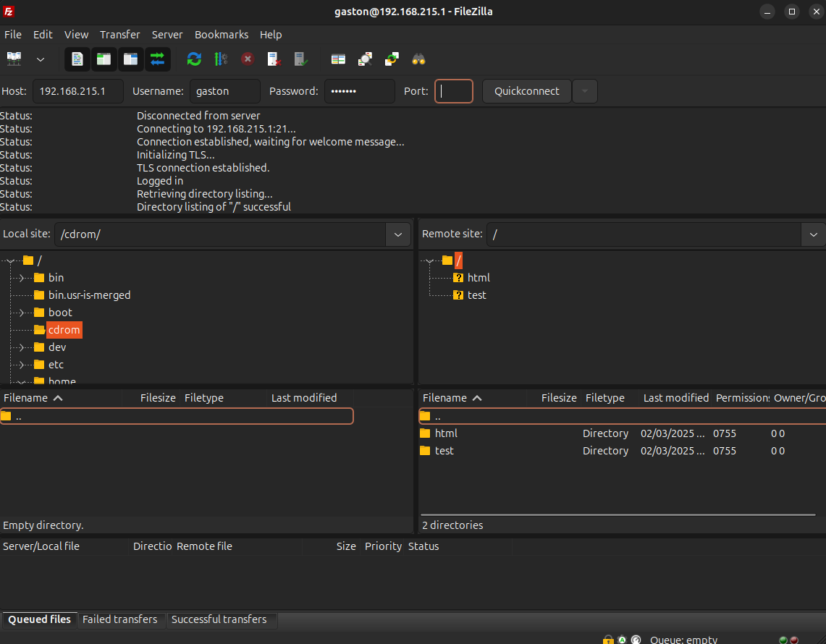Cancel the current operation
Image resolution: width=826 pixels, height=644 pixels.
click(x=248, y=59)
